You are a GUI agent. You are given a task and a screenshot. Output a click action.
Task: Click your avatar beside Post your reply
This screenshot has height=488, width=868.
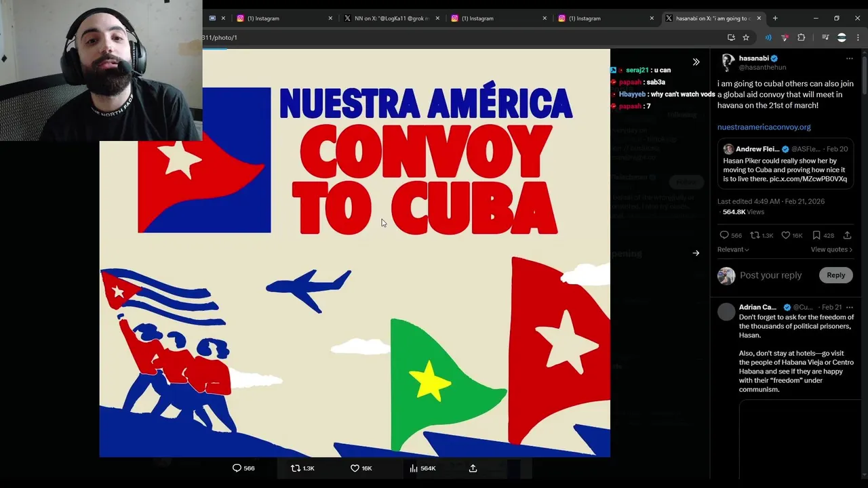coord(726,275)
